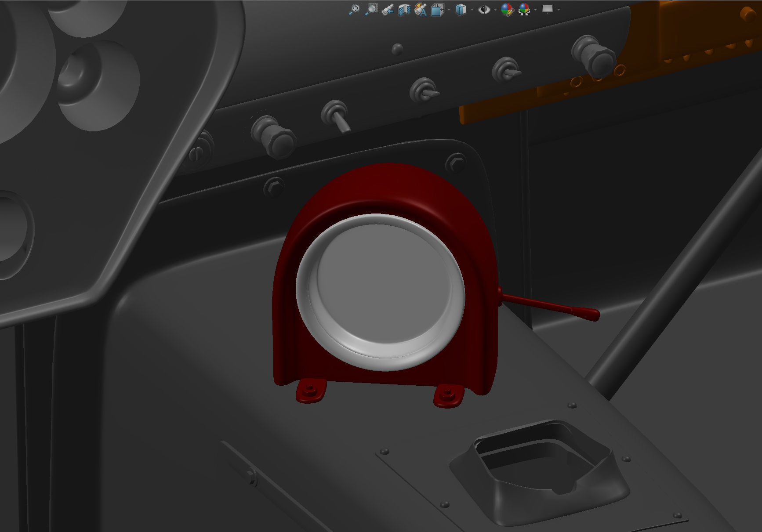Viewport: 762px width, 532px height.
Task: Click the Zoom to Fit icon
Action: point(354,9)
